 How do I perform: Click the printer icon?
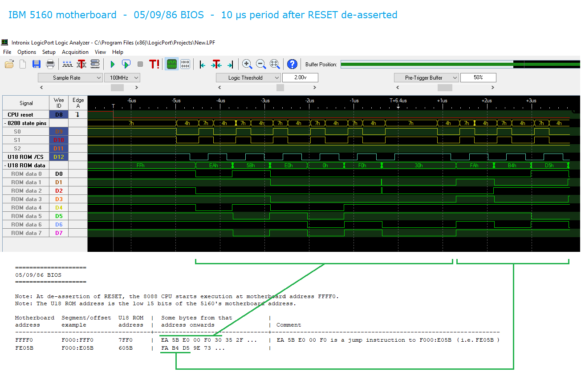coord(50,64)
